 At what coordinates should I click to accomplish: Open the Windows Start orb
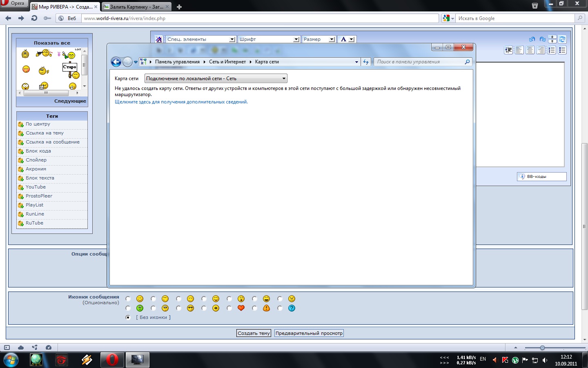[11, 360]
